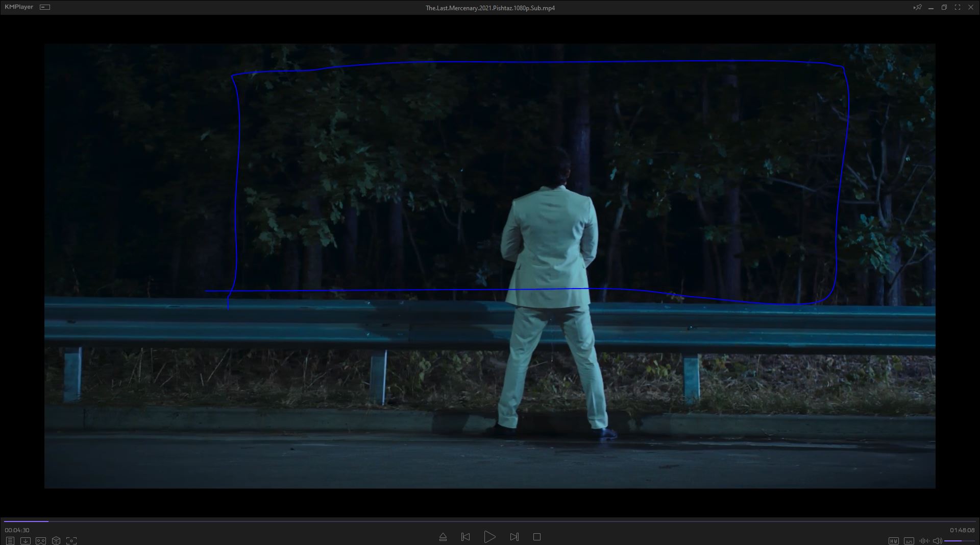Mute the audio via speaker icon
The width and height of the screenshot is (980, 545).
[x=937, y=540]
